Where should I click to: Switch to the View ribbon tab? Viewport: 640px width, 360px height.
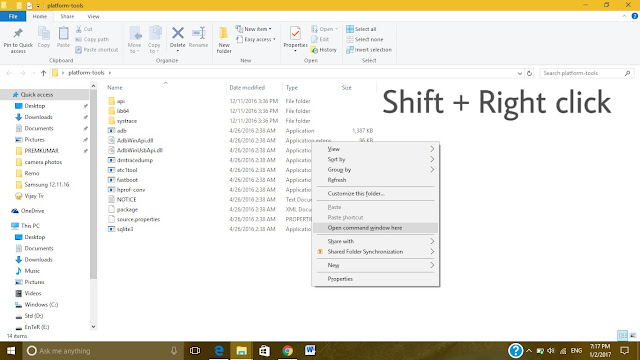[x=93, y=16]
